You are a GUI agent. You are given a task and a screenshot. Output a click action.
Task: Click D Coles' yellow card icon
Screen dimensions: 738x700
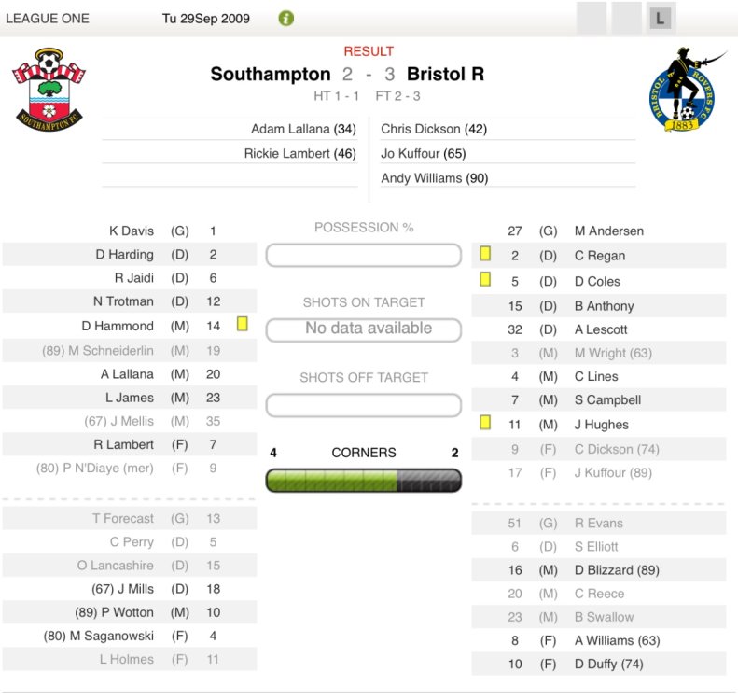[485, 279]
